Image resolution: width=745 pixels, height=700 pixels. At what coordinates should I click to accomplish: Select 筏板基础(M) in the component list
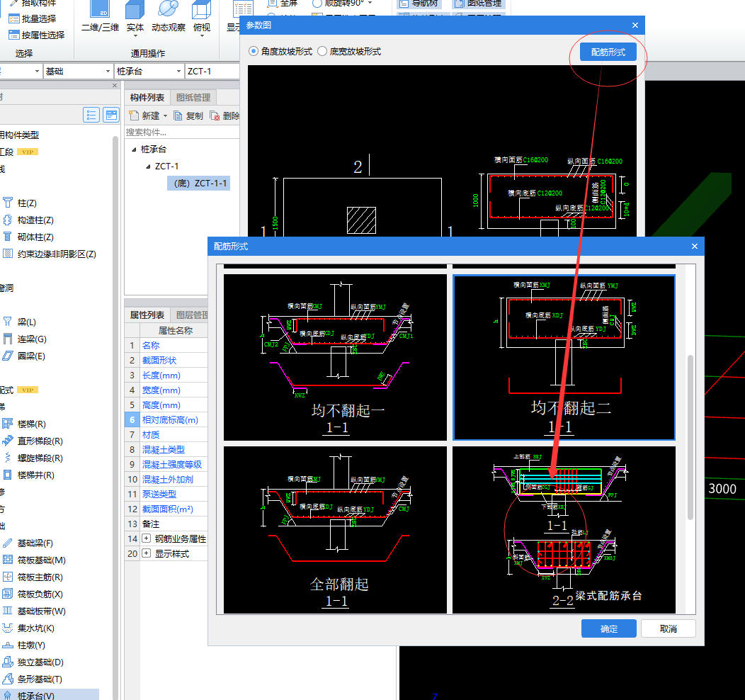(41, 560)
